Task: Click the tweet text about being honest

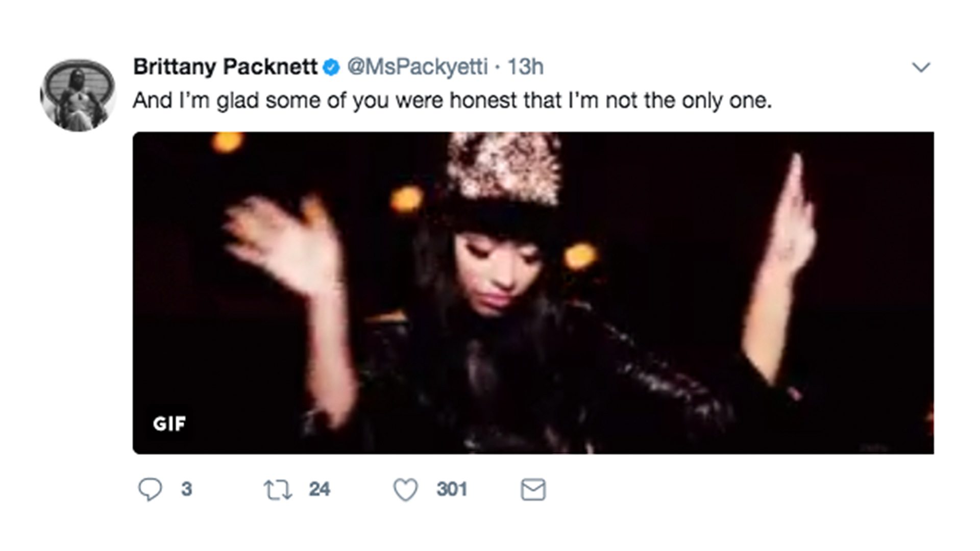Action: [452, 101]
